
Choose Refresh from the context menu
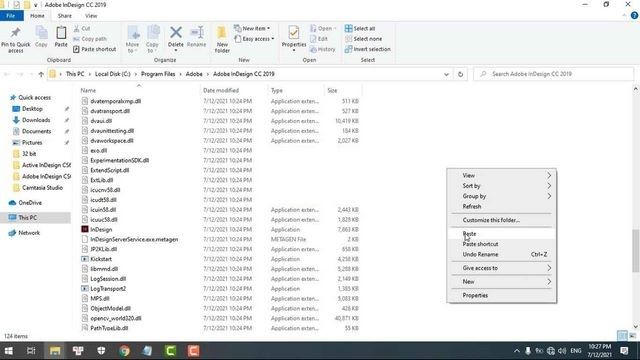pos(502,207)
